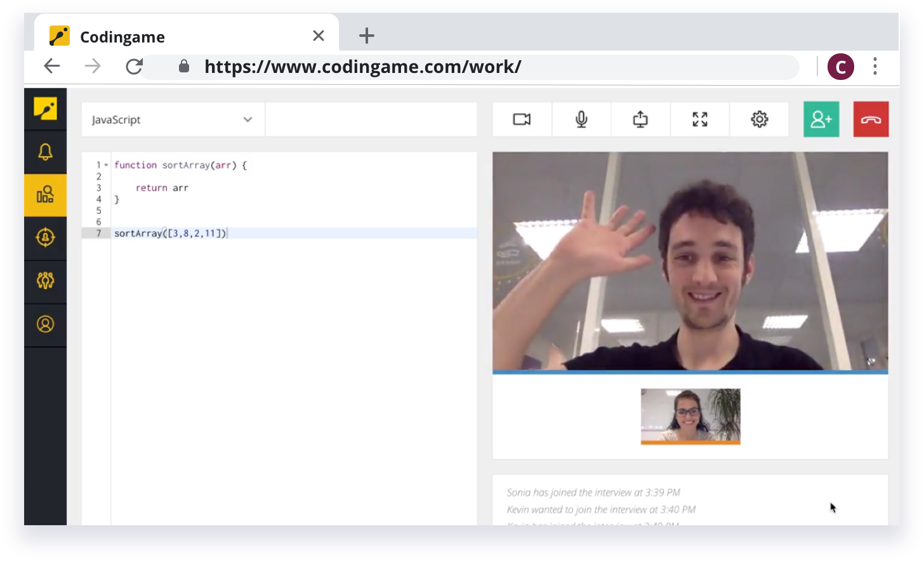Click code line 'sortArray([3,8,2,11])'
The image size is (924, 562).
pos(170,233)
